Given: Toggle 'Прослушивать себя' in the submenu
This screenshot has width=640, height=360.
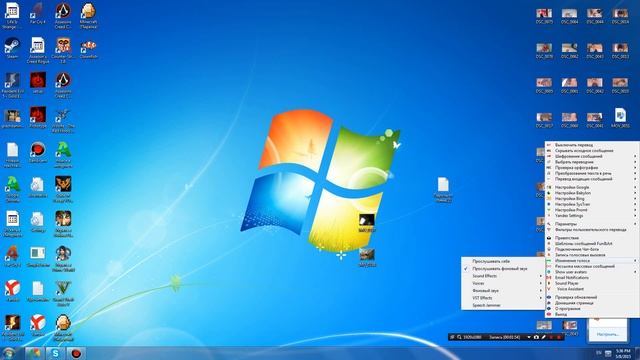Looking at the screenshot, I should pos(502,261).
